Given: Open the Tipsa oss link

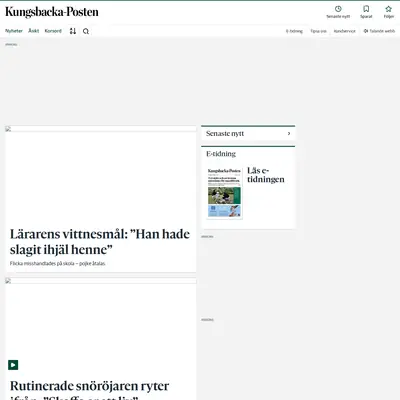Looking at the screenshot, I should [x=318, y=31].
